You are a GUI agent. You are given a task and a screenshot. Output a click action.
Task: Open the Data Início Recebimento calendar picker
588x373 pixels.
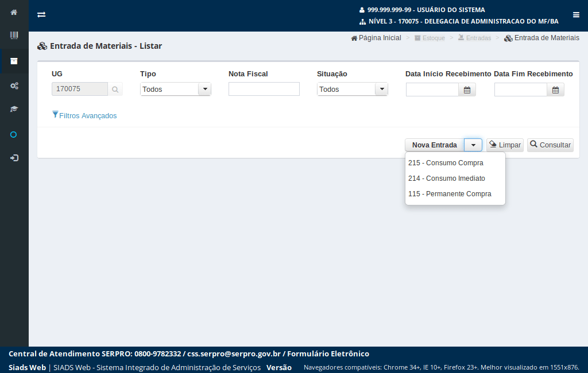pos(467,90)
